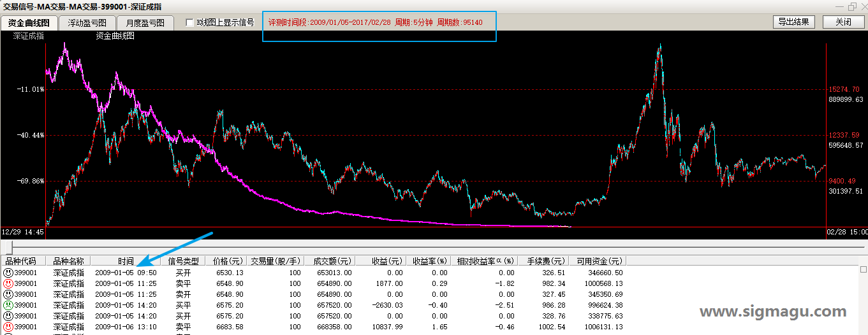Image resolution: width=868 pixels, height=335 pixels.
Task: Click the scrollbar box at the table's right edge
Action: point(864,269)
